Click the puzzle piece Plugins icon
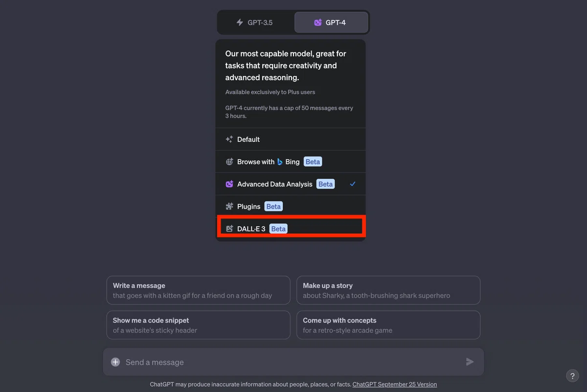The height and width of the screenshot is (392, 587). pos(229,206)
